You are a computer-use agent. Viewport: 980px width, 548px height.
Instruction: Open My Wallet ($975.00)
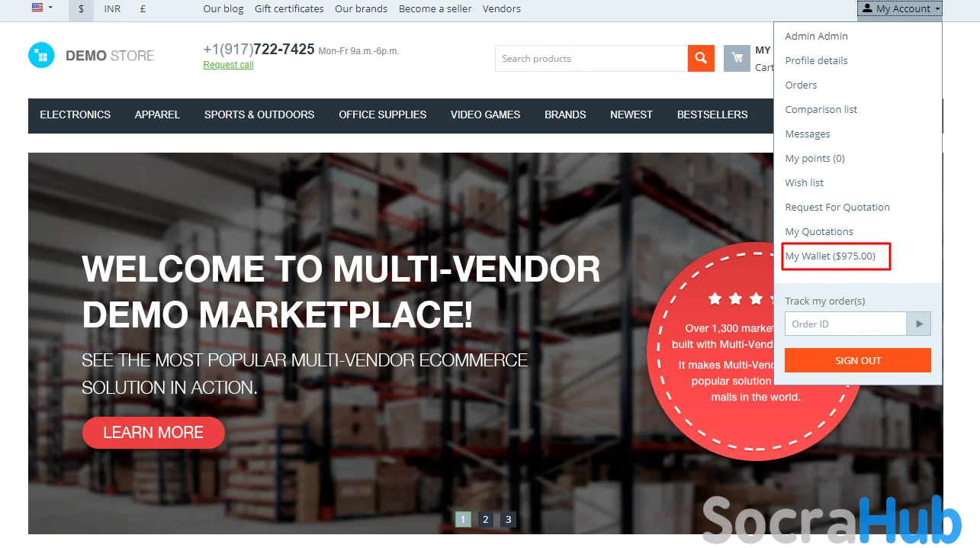pyautogui.click(x=831, y=256)
